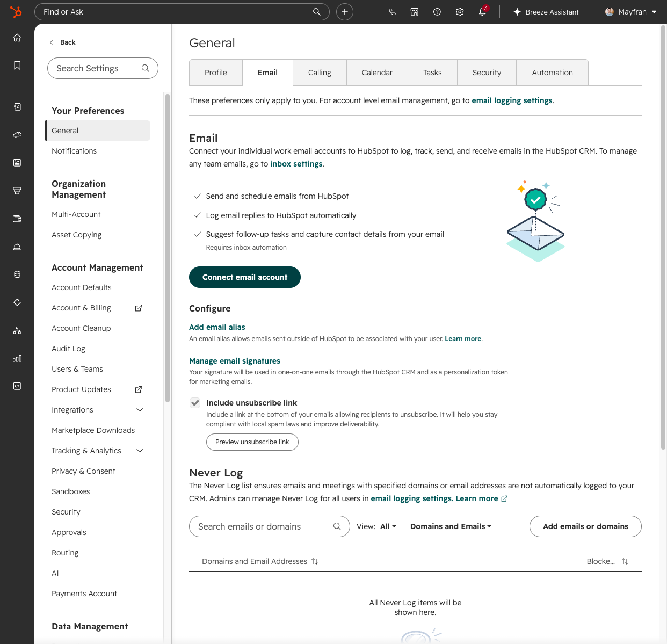Focus the Search emails or domains field
667x644 pixels.
click(270, 526)
